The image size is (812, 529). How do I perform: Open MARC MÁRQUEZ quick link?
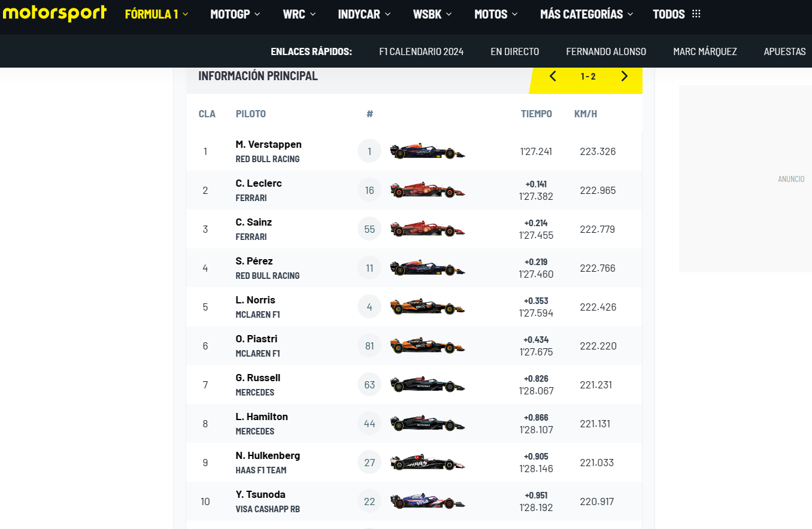click(x=705, y=51)
